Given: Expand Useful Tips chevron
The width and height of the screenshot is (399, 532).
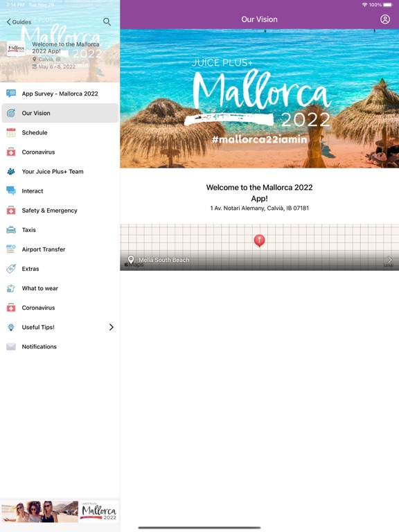Looking at the screenshot, I should click(112, 327).
